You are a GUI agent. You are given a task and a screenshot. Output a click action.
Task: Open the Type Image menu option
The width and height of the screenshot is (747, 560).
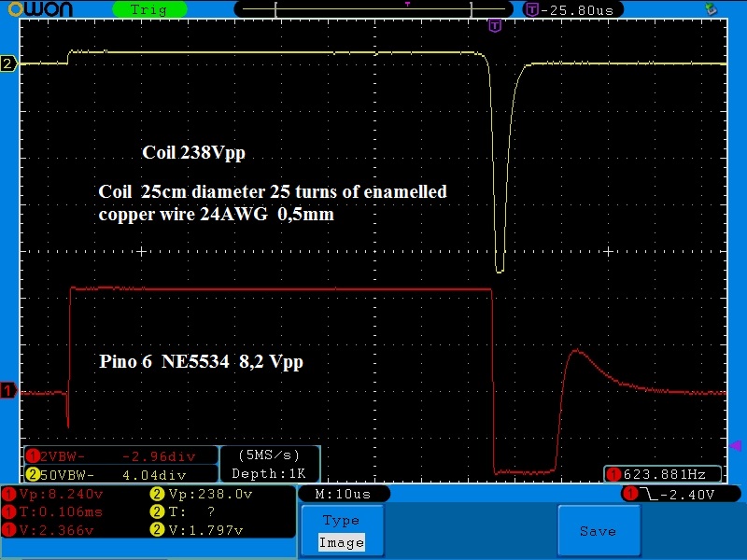342,530
